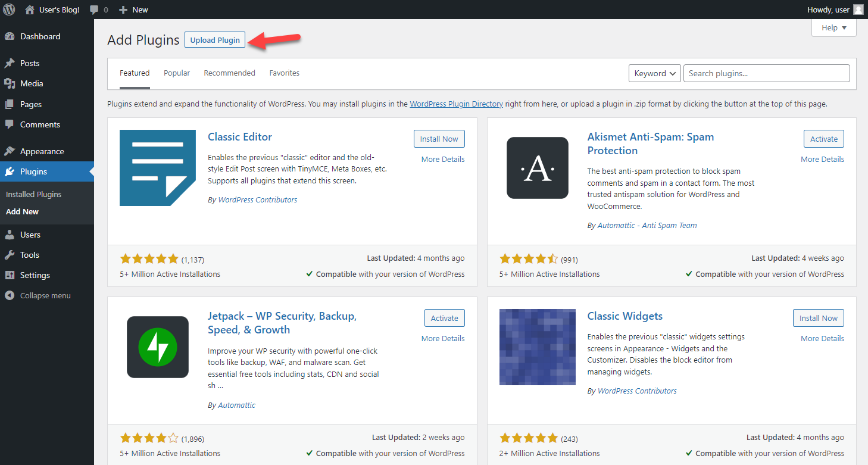This screenshot has height=465, width=868.
Task: Open the comments bubble icon in admin bar
Action: coord(95,10)
